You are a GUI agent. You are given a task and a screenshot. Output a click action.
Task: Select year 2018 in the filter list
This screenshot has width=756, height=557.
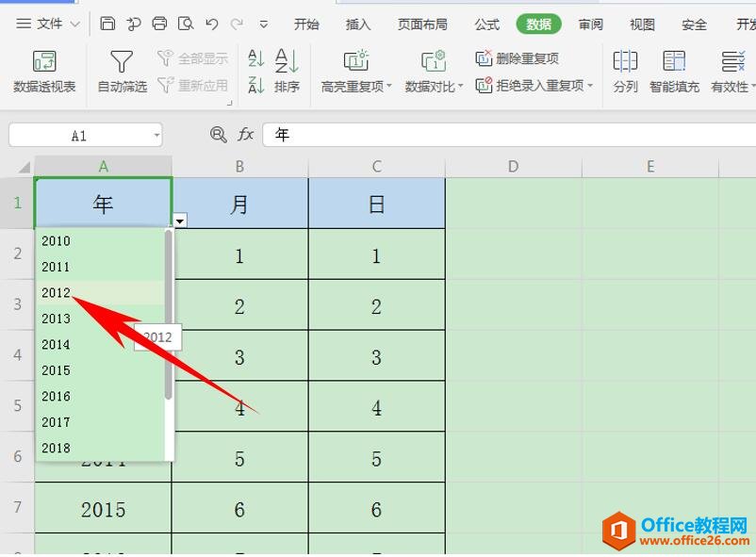click(x=56, y=448)
